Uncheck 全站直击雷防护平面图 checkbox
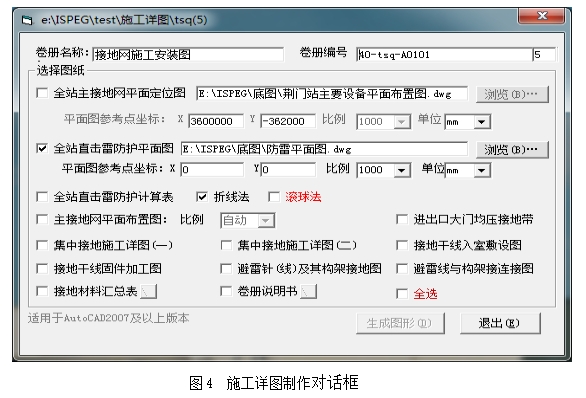The height and width of the screenshot is (398, 586). [42, 148]
